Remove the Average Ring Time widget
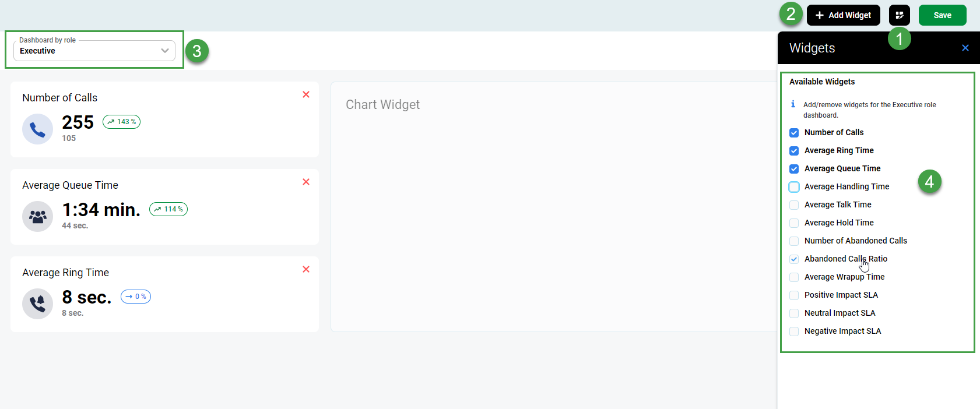The image size is (980, 409). point(305,269)
